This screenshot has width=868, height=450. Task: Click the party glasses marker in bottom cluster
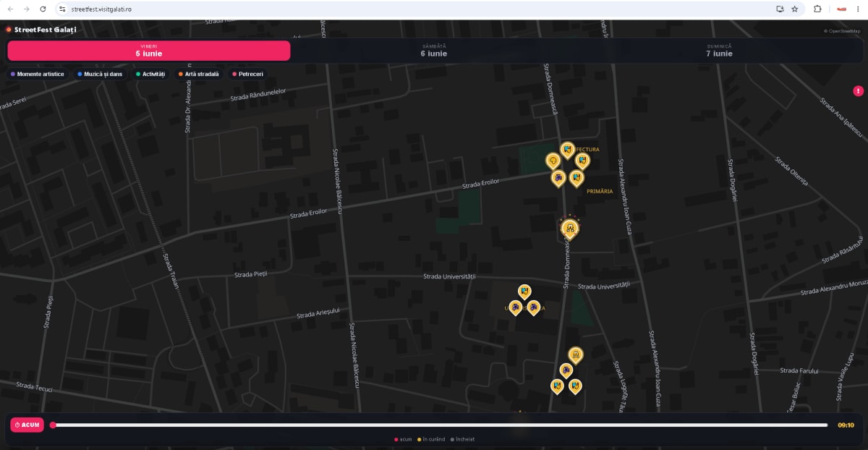coord(576,355)
